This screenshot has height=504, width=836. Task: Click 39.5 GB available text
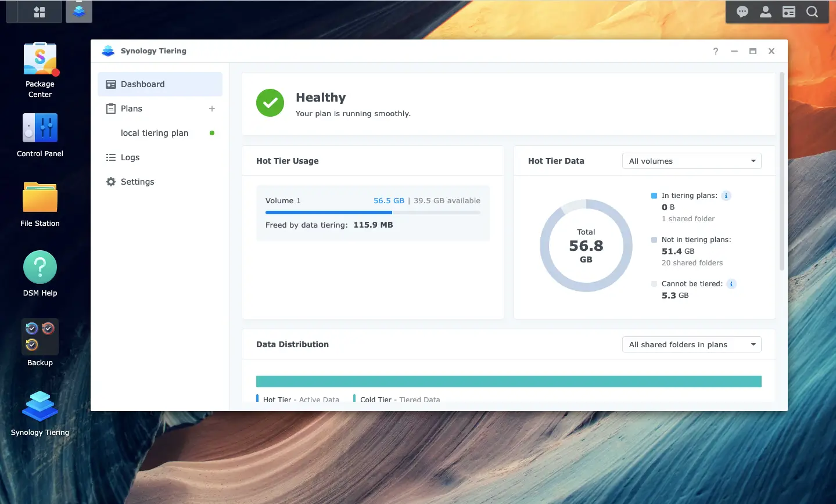click(447, 200)
